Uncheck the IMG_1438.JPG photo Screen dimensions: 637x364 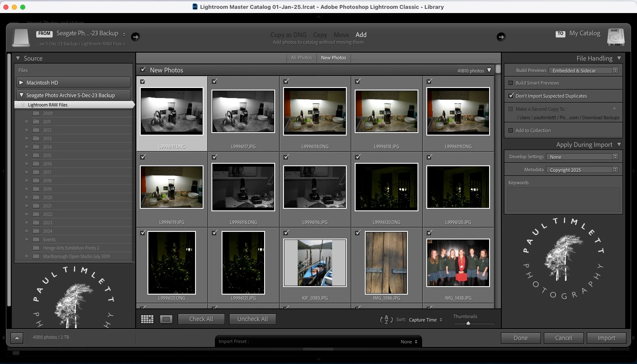pos(429,233)
